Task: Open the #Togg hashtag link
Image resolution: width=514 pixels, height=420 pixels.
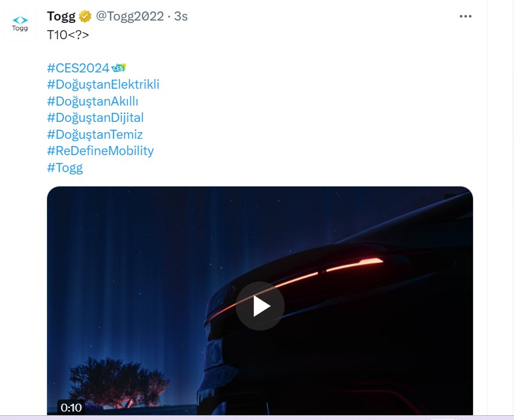Action: click(x=65, y=167)
